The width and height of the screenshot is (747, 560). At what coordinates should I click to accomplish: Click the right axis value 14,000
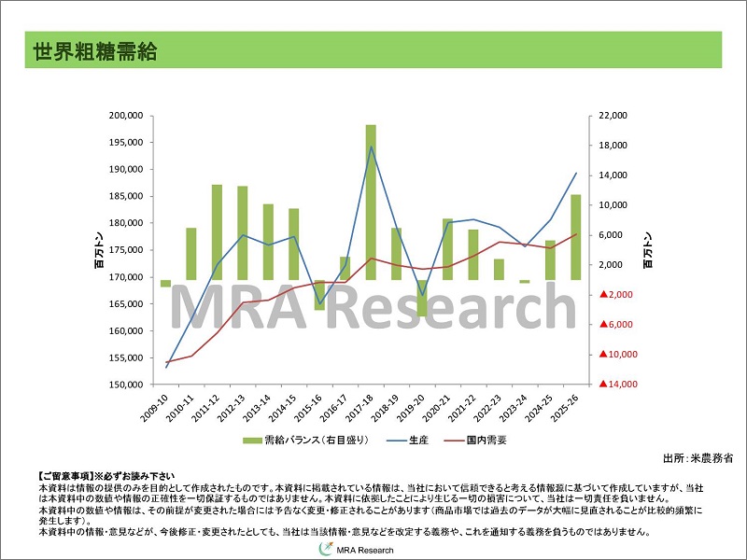pyautogui.click(x=613, y=175)
